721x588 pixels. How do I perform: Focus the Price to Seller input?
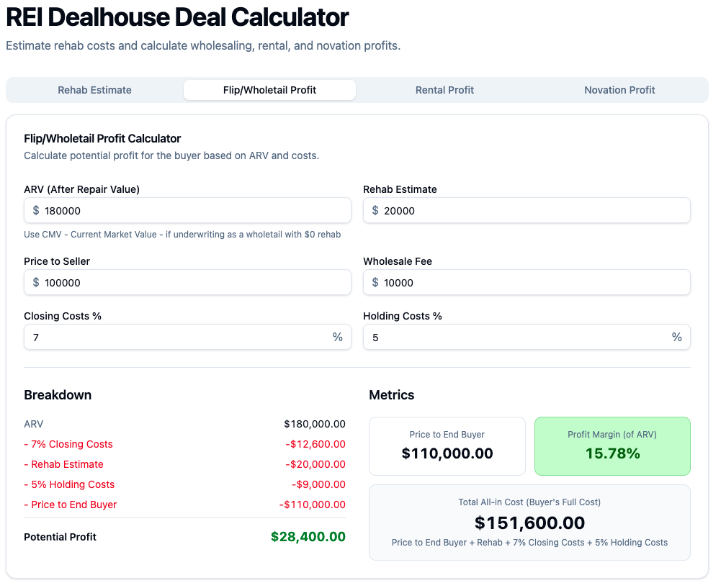[187, 283]
